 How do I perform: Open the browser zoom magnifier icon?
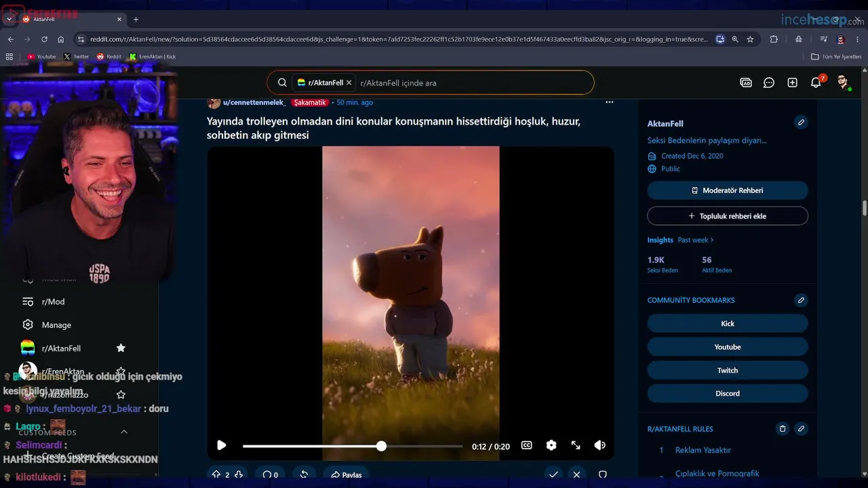[735, 39]
